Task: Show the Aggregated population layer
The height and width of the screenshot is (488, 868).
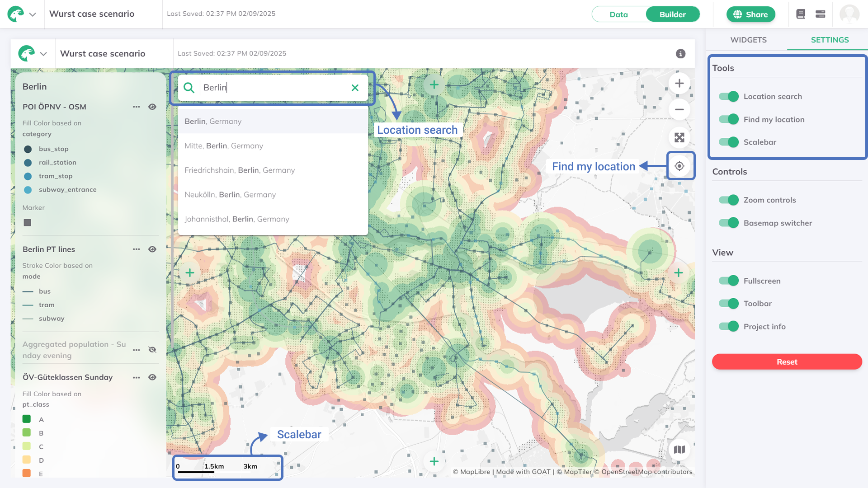Action: coord(152,350)
